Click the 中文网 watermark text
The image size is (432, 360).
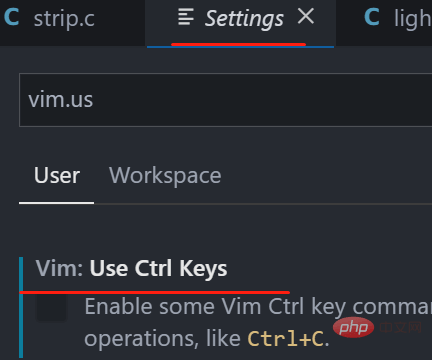click(401, 327)
